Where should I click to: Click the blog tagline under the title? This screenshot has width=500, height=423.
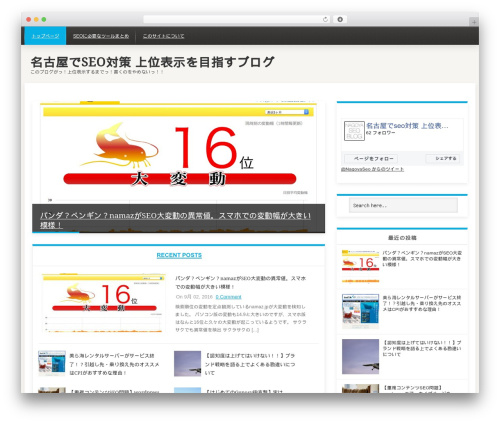coord(97,72)
